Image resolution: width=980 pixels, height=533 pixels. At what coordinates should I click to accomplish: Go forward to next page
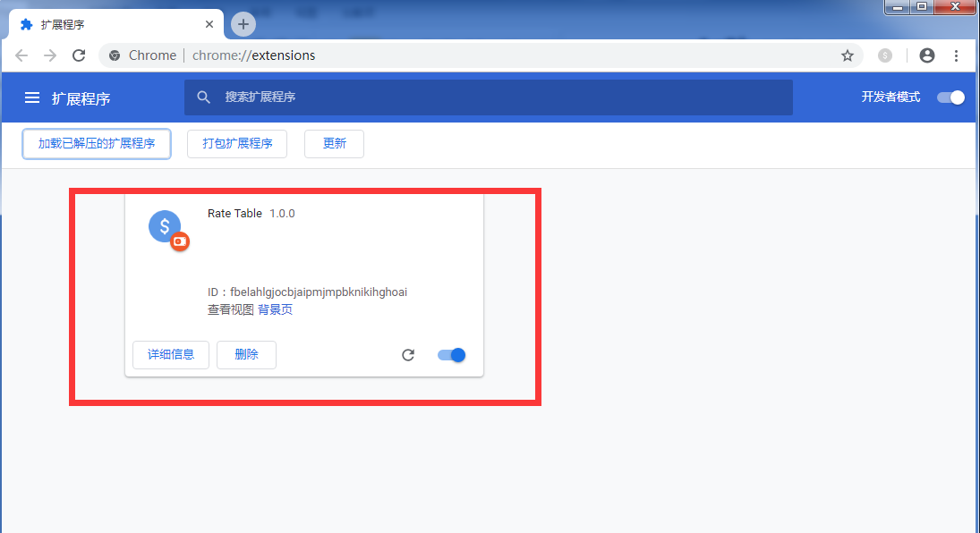click(50, 55)
